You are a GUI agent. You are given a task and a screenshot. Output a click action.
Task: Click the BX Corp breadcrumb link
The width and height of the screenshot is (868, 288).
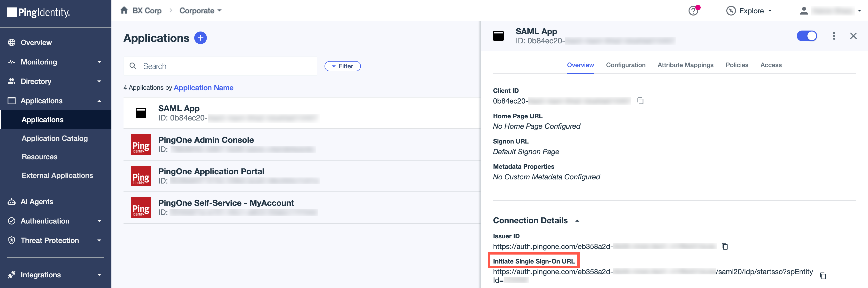[x=147, y=10]
